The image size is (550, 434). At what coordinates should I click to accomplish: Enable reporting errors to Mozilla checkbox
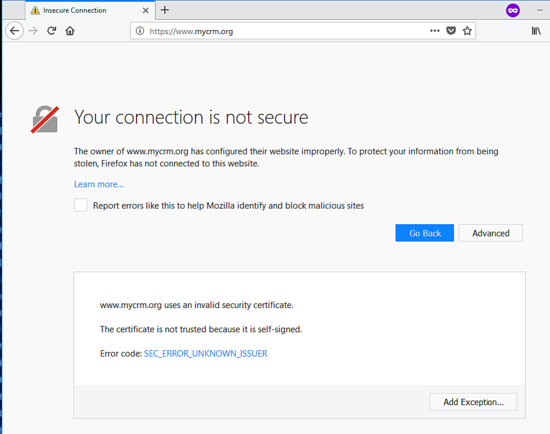tap(81, 205)
